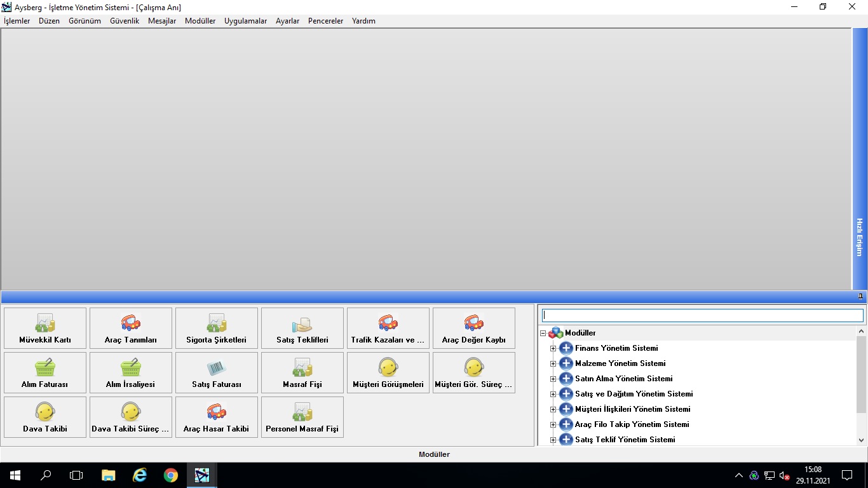This screenshot has height=488, width=868.
Task: Open the Dava Takibi tile
Action: click(x=45, y=417)
